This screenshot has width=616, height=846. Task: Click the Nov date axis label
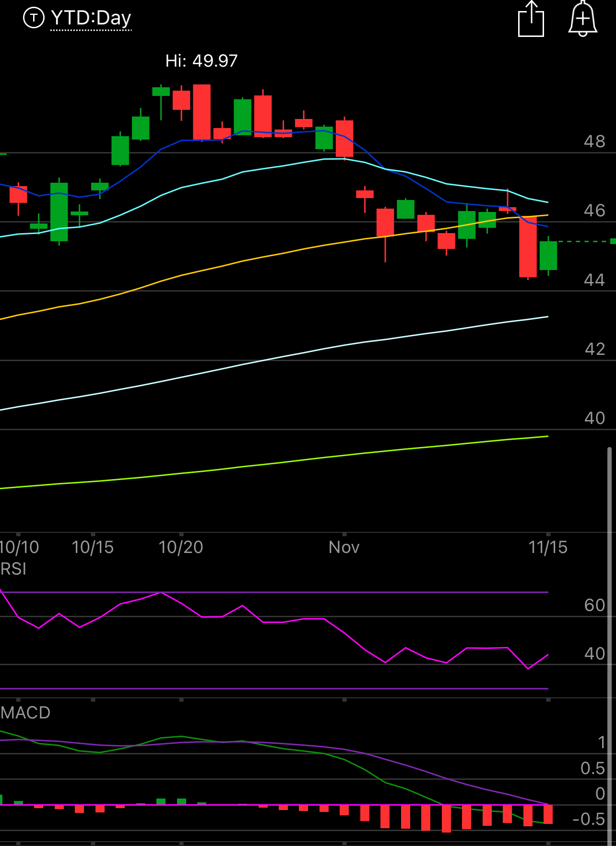pos(344,547)
